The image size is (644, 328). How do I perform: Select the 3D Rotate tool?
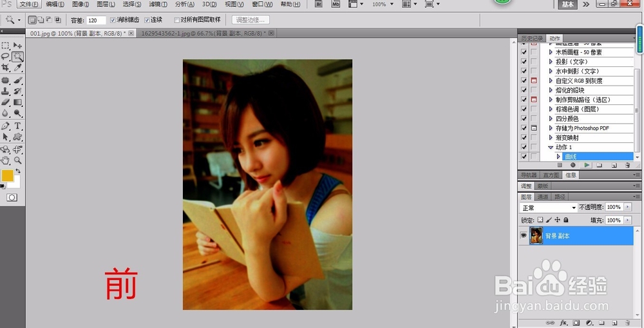5,150
